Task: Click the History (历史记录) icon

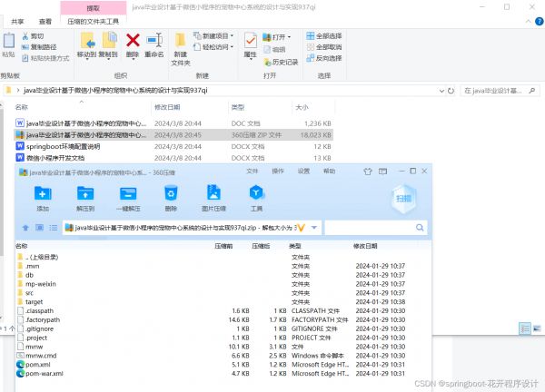Action: pyautogui.click(x=267, y=62)
